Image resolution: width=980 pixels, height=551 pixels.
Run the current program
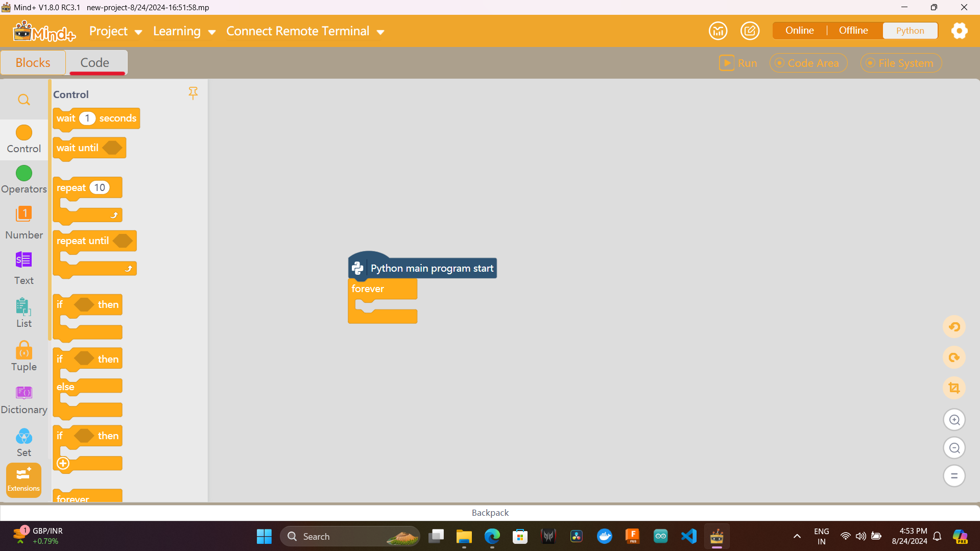pyautogui.click(x=738, y=63)
